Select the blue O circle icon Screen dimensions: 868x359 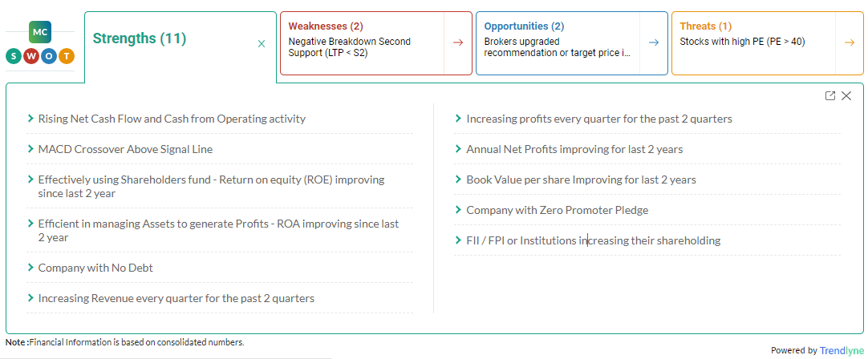[49, 56]
